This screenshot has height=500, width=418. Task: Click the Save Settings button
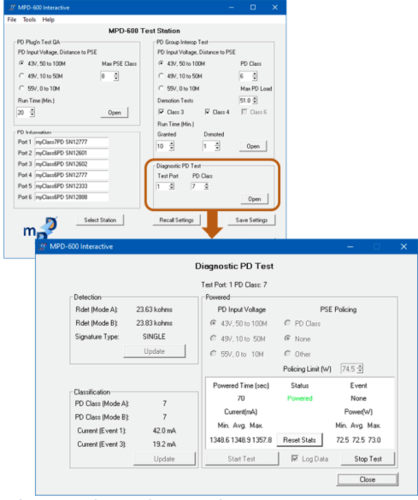coord(252,220)
